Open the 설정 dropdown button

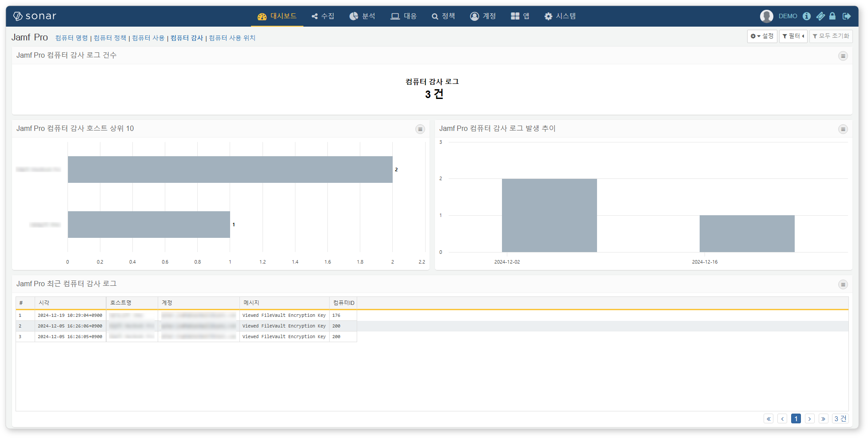coord(762,36)
